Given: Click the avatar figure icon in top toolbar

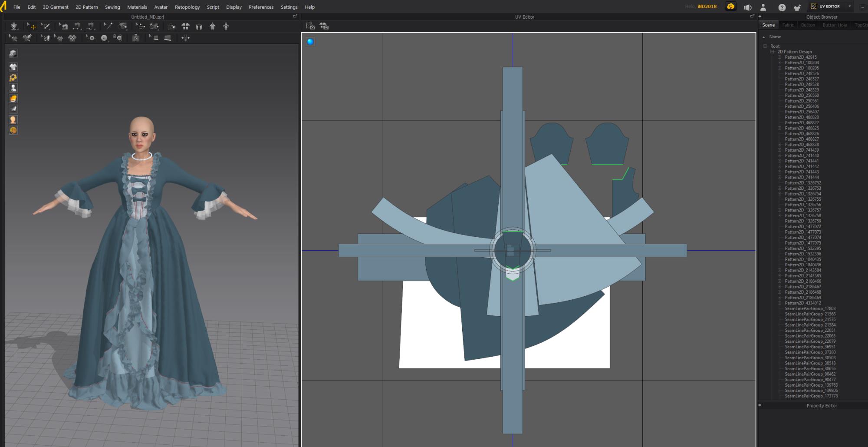Looking at the screenshot, I should coord(212,26).
